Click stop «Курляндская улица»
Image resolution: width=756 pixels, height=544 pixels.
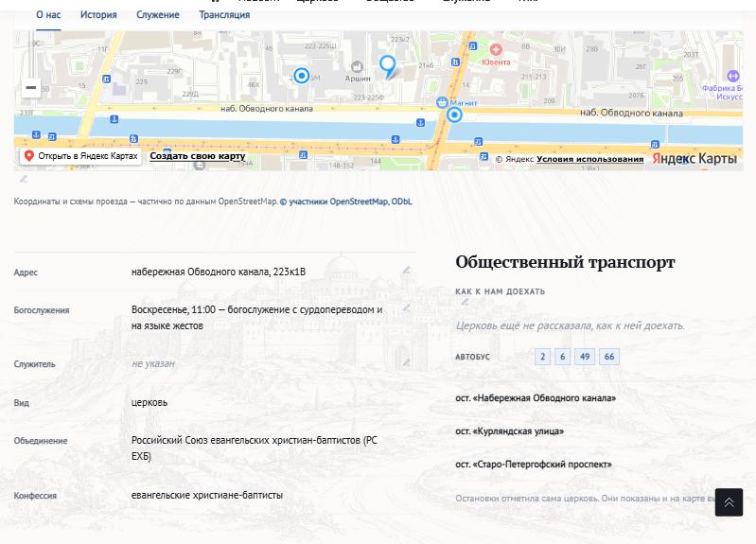(510, 431)
